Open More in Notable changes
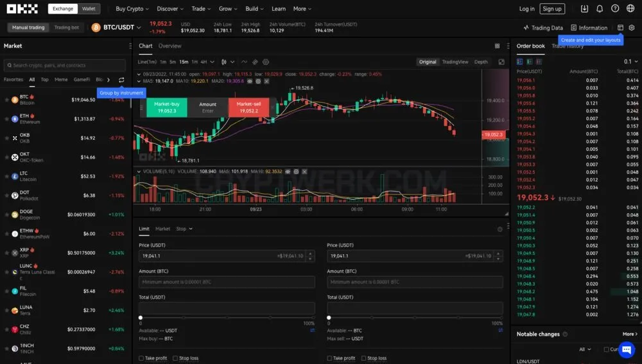 [x=630, y=334]
